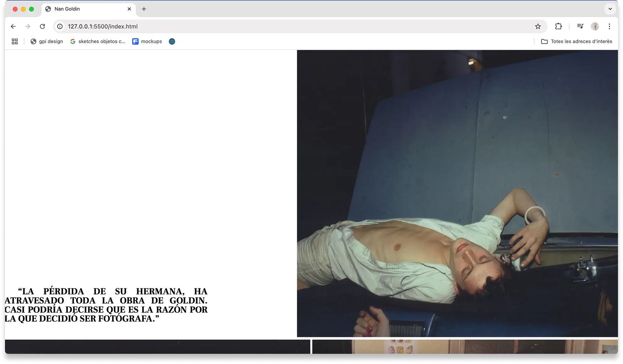Bookmark this page with the star icon
This screenshot has width=623, height=364.
538,26
